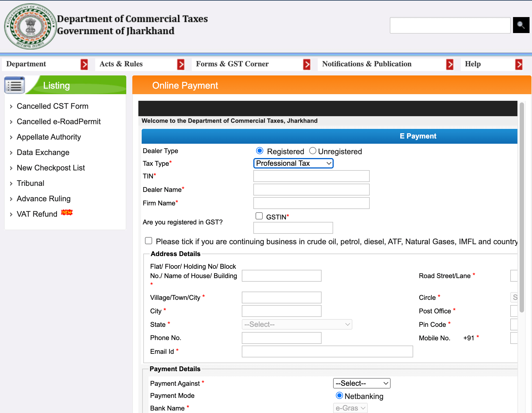Tick the GSTIN registered checkbox

pos(259,216)
